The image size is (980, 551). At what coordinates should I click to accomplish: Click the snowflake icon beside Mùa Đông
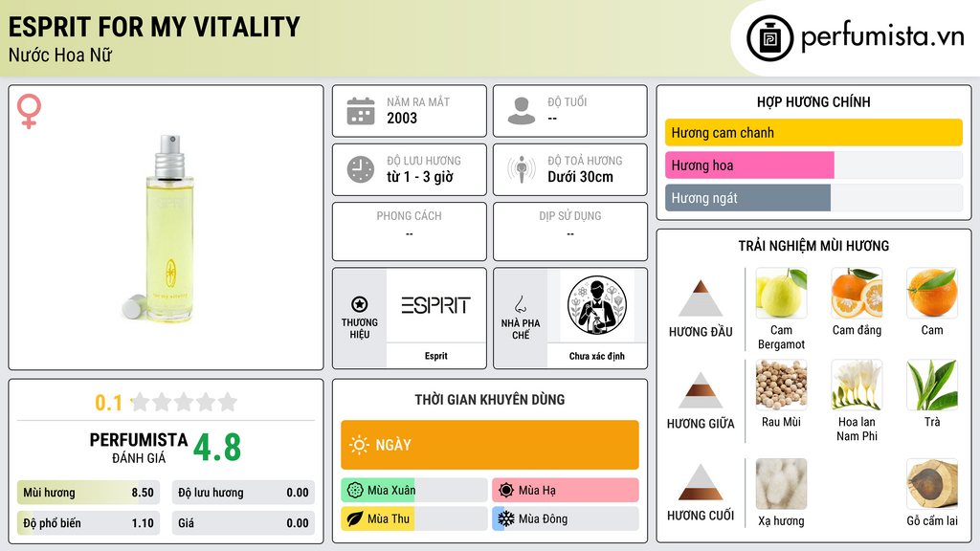click(x=506, y=518)
